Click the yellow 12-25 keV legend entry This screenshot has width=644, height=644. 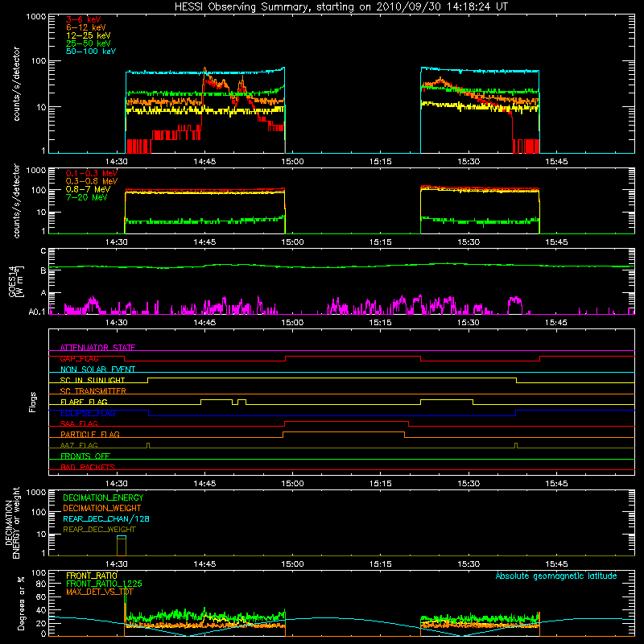[89, 35]
